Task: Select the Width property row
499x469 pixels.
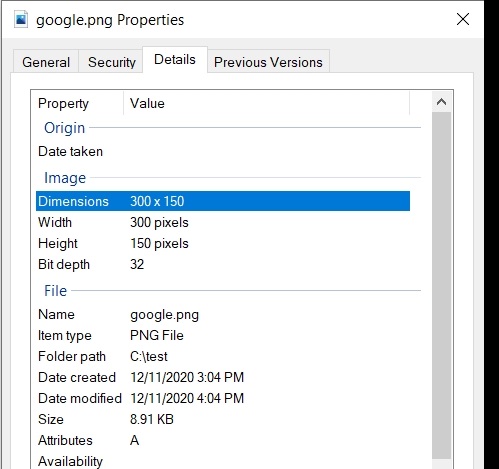Action: (x=223, y=222)
